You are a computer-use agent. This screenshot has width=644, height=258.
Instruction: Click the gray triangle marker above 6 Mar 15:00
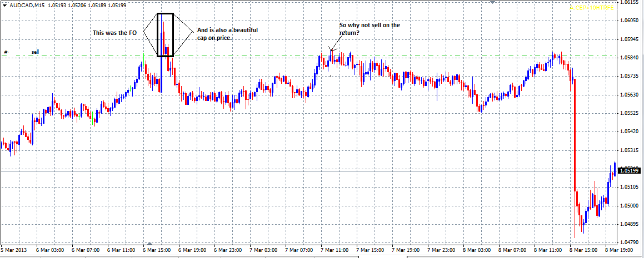pyautogui.click(x=148, y=243)
